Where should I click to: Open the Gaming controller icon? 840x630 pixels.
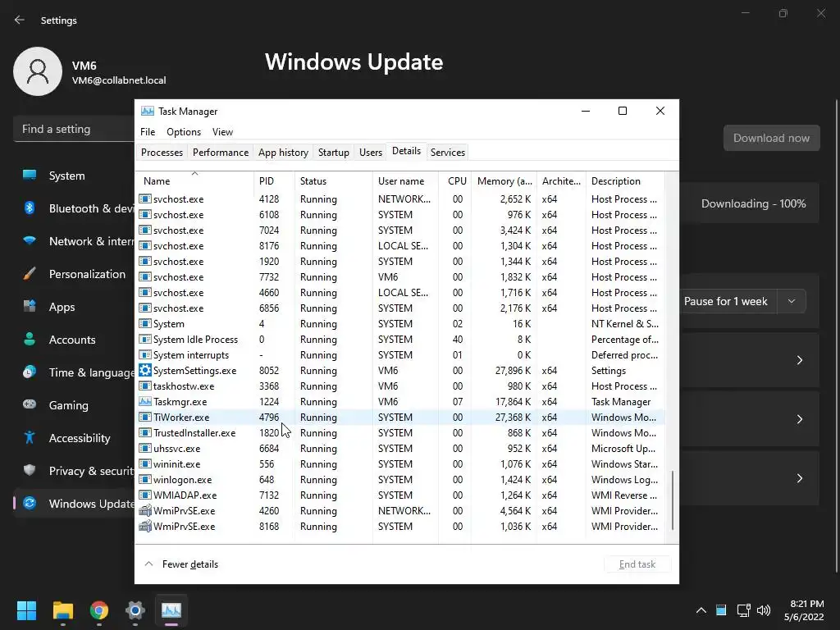(30, 404)
